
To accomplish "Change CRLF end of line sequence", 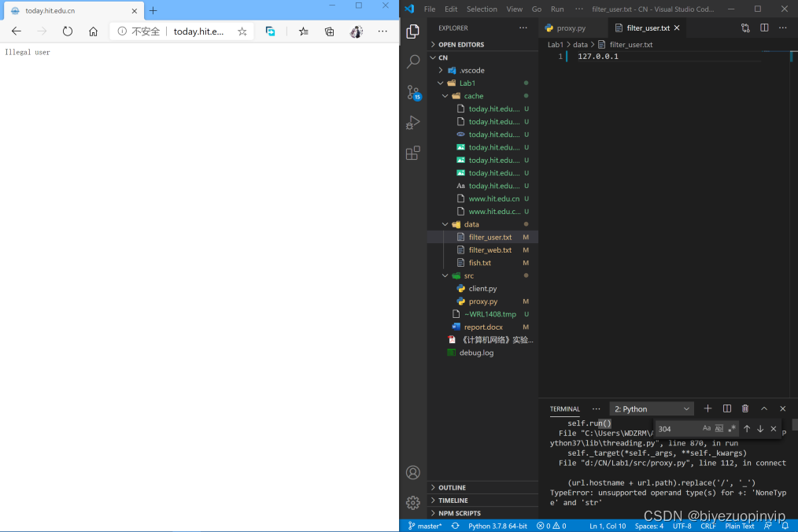I will point(708,526).
